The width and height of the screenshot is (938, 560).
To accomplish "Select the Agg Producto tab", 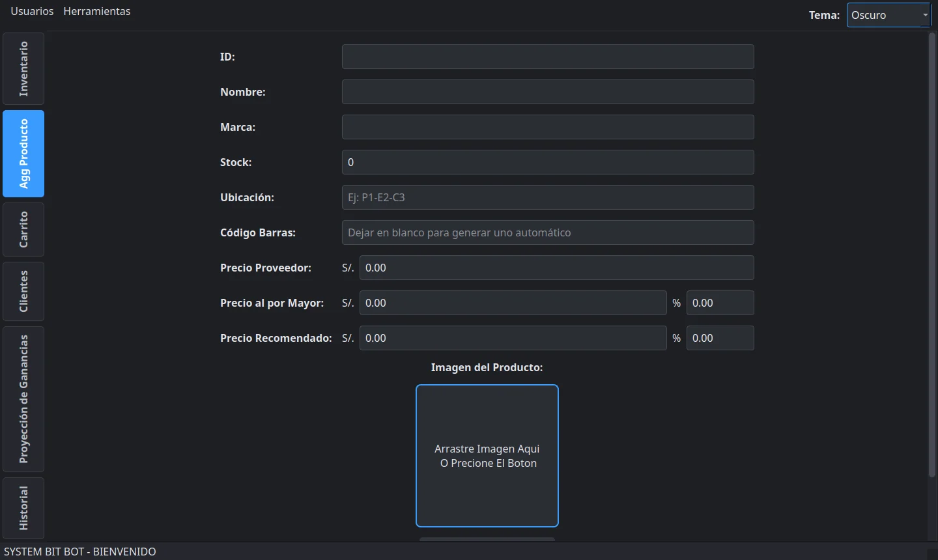I will tap(23, 154).
